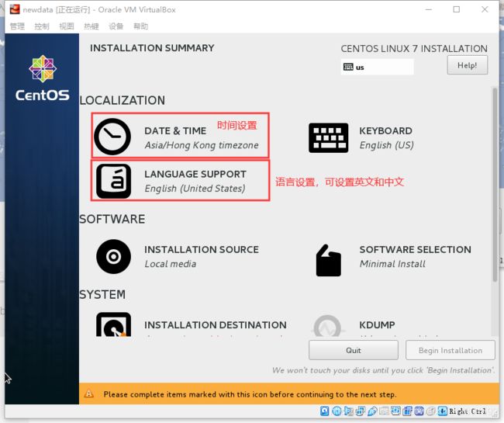Click VirtualBox USB devices status icon
Image resolution: width=504 pixels, height=423 pixels.
point(372,411)
